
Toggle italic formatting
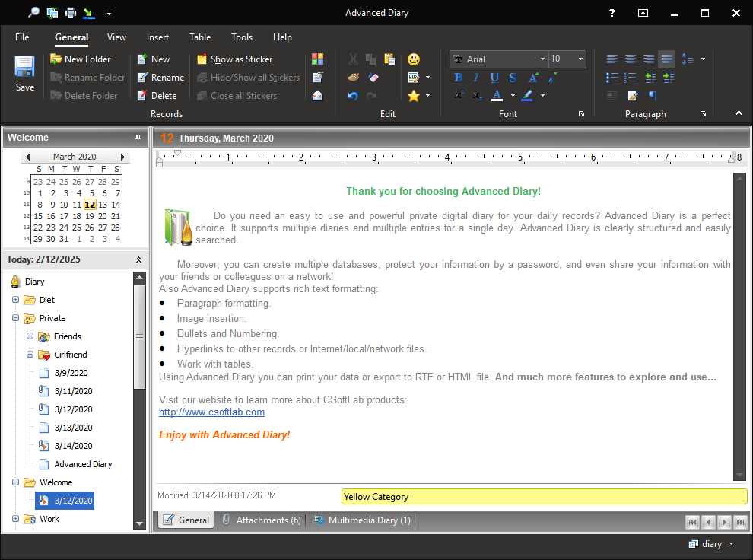pyautogui.click(x=476, y=78)
